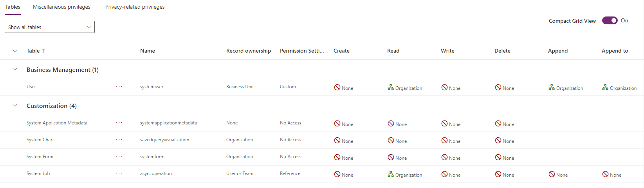Open the Privacy-related privileges tab
Screen dimensions: 644x188
click(135, 7)
